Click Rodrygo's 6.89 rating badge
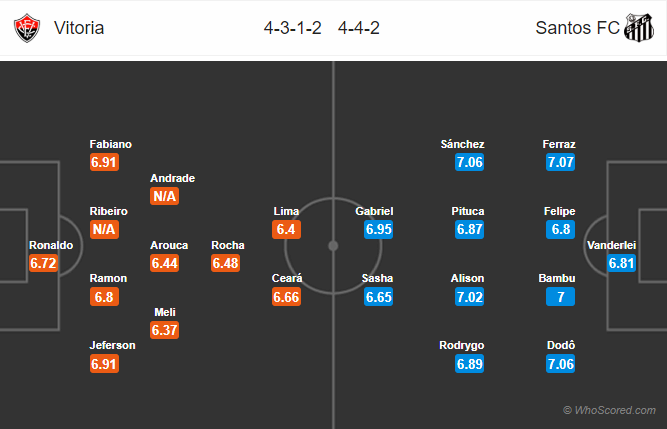667x429 pixels. click(x=469, y=364)
